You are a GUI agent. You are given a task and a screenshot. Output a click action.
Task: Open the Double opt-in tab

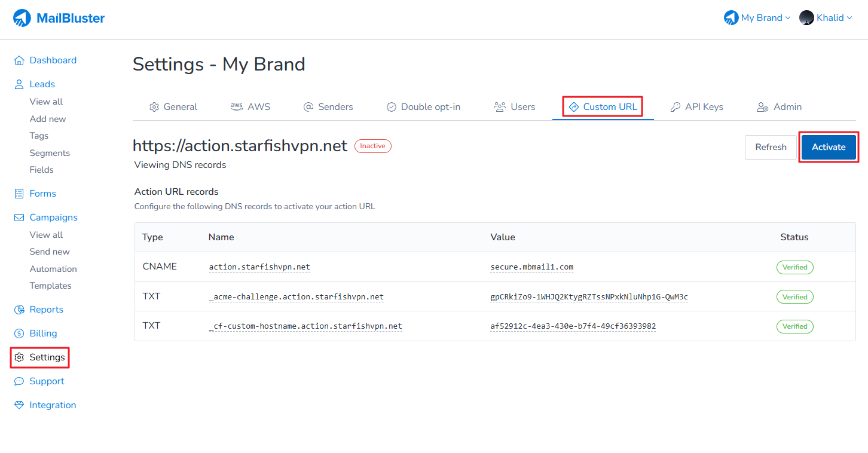pyautogui.click(x=423, y=107)
